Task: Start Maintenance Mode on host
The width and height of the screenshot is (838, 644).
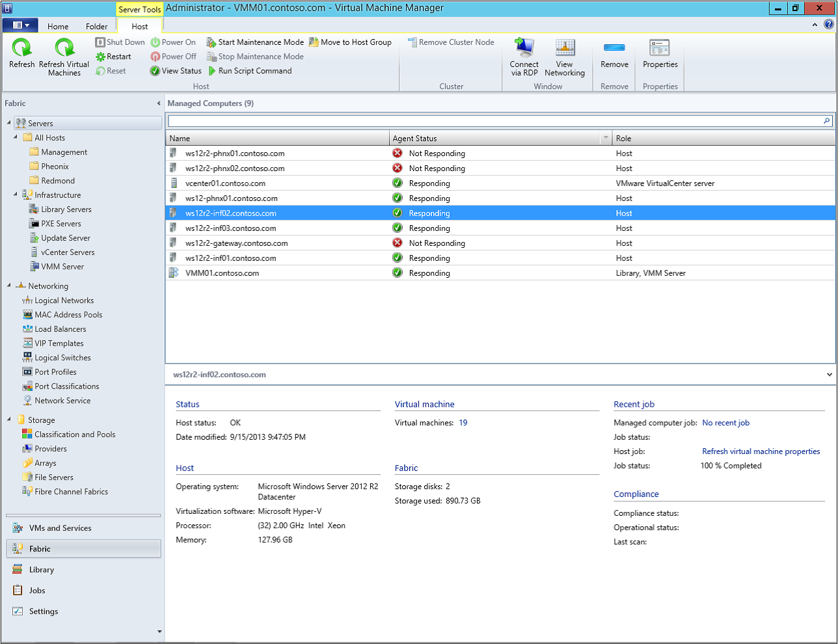Action: [x=255, y=42]
